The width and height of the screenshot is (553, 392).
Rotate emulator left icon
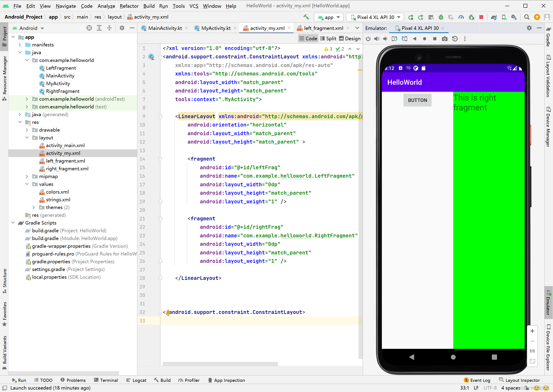(394, 39)
